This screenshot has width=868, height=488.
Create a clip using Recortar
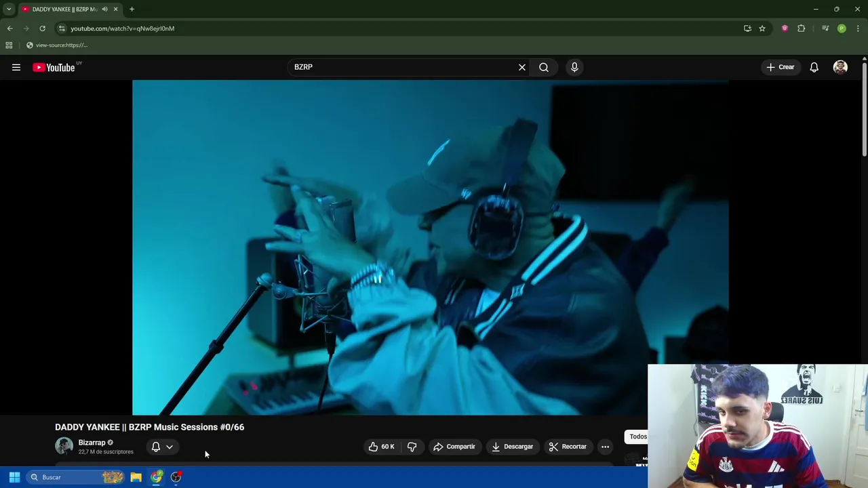click(568, 447)
